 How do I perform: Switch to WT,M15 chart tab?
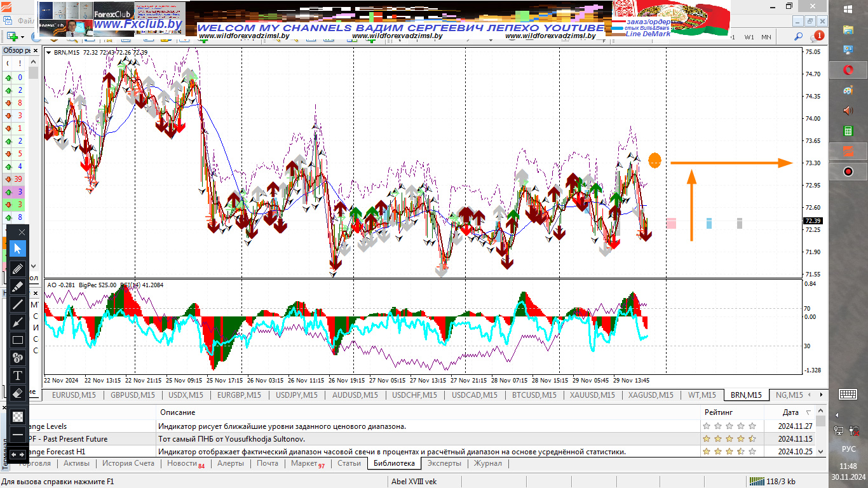point(702,395)
